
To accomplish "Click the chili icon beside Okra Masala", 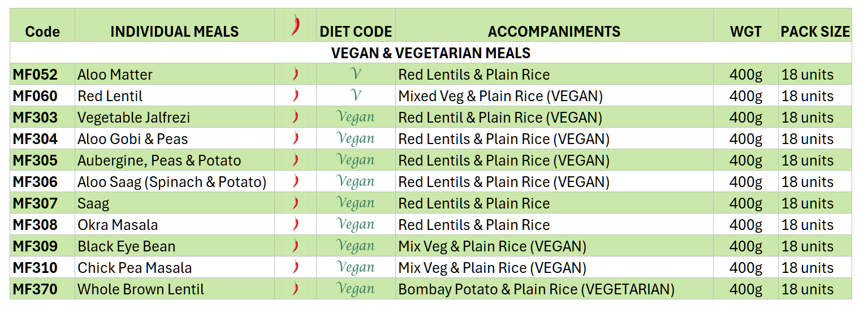I will click(x=295, y=224).
